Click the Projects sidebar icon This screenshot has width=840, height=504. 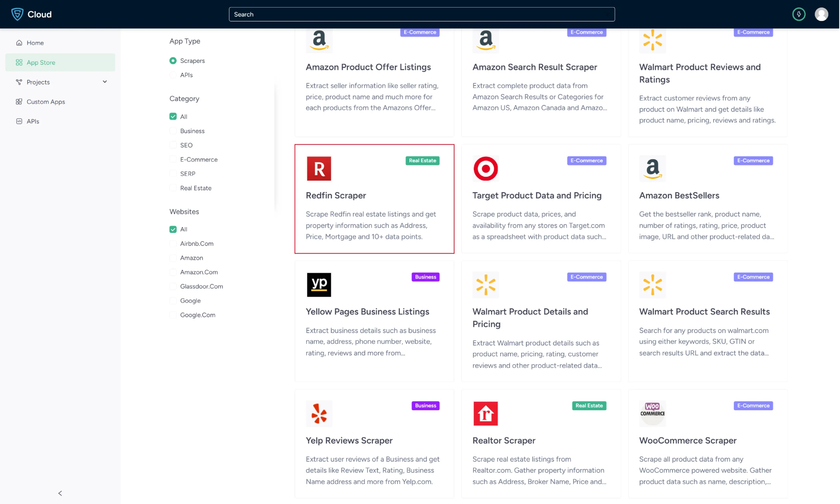19,82
